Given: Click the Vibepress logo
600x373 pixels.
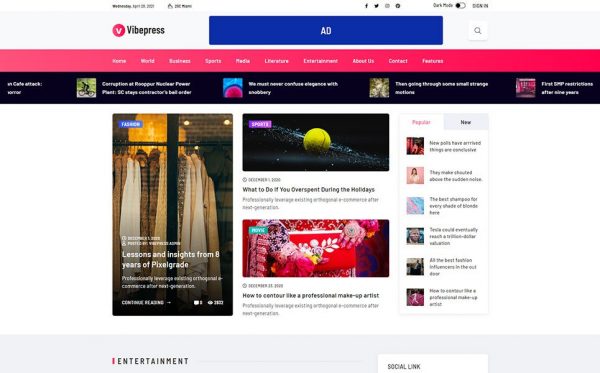Looking at the screenshot, I should pos(139,30).
